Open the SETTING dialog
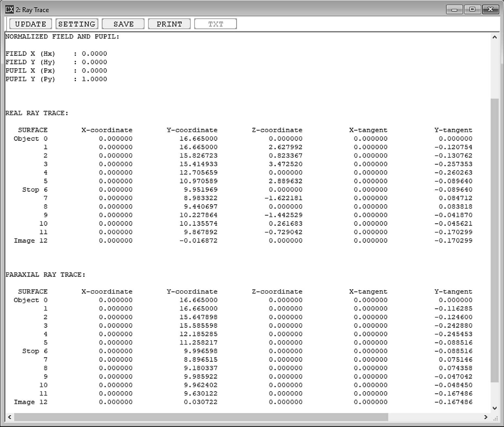This screenshot has height=427, width=504. [77, 24]
